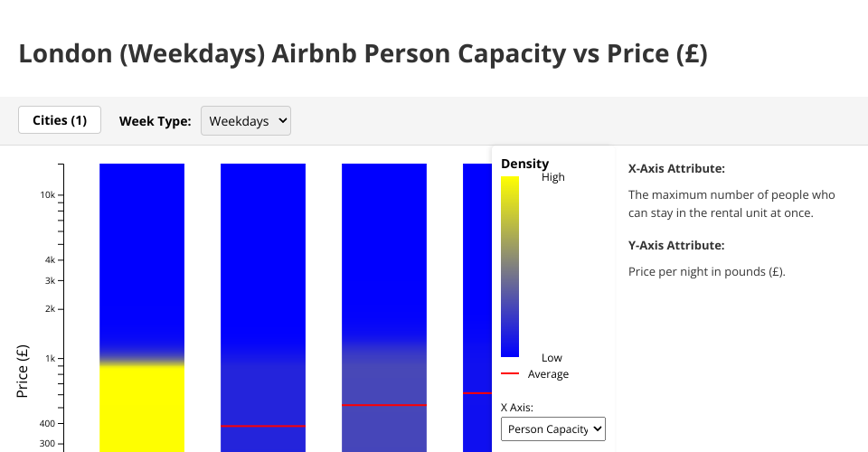868x452 pixels.
Task: Click the Price (£) y-axis title
Action: [x=24, y=371]
